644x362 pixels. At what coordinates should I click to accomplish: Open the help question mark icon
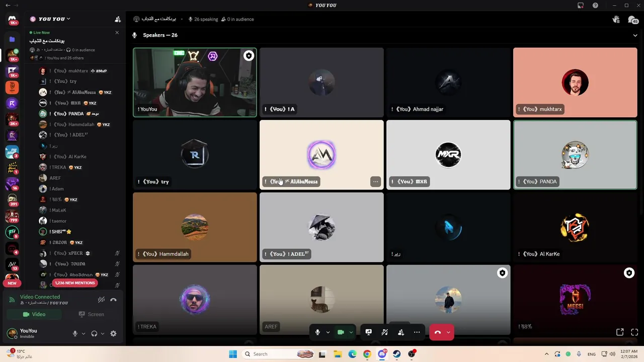(595, 6)
